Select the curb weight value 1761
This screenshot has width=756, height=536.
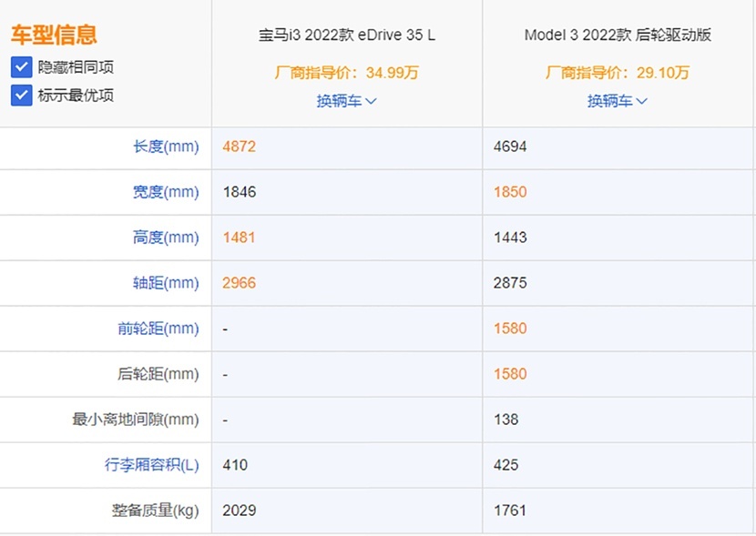510,511
